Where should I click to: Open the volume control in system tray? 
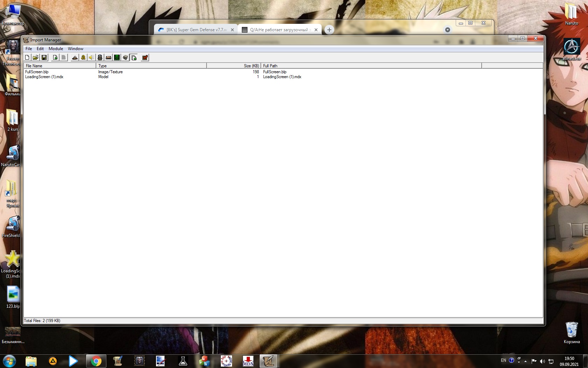tap(542, 361)
